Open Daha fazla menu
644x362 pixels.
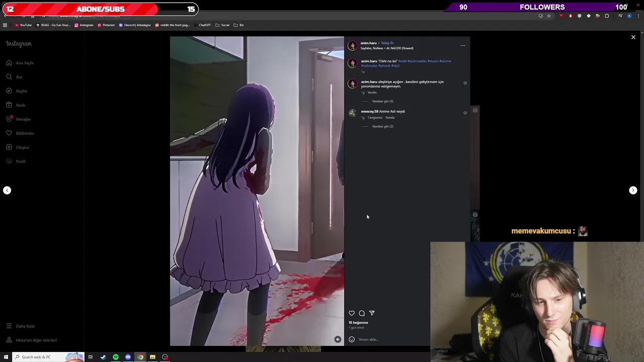pos(20,326)
